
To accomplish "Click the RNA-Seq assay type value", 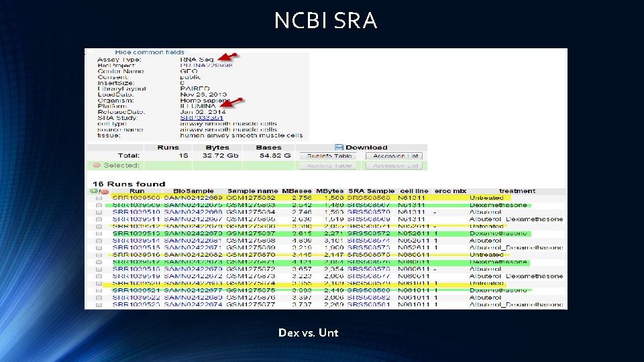I will 197,60.
